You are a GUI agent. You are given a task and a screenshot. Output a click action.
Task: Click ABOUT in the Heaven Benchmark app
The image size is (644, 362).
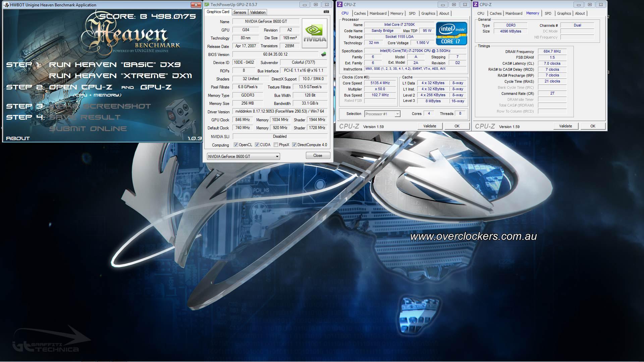18,138
